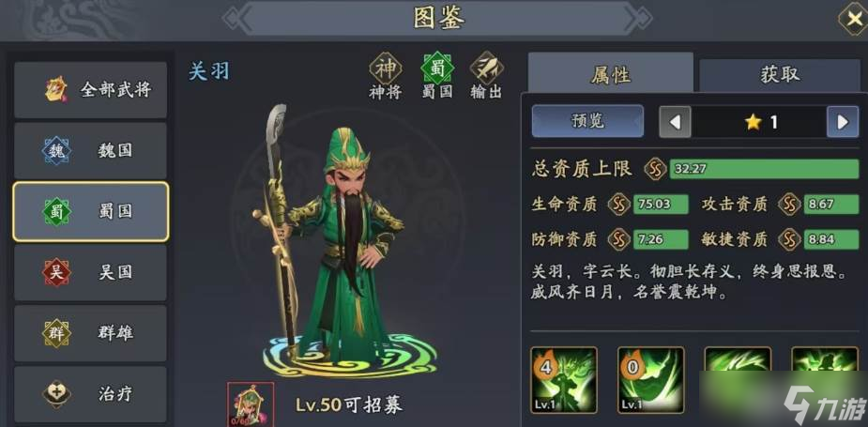This screenshot has height=427, width=868.
Task: Open the second skill icon marked 0
Action: [x=650, y=380]
